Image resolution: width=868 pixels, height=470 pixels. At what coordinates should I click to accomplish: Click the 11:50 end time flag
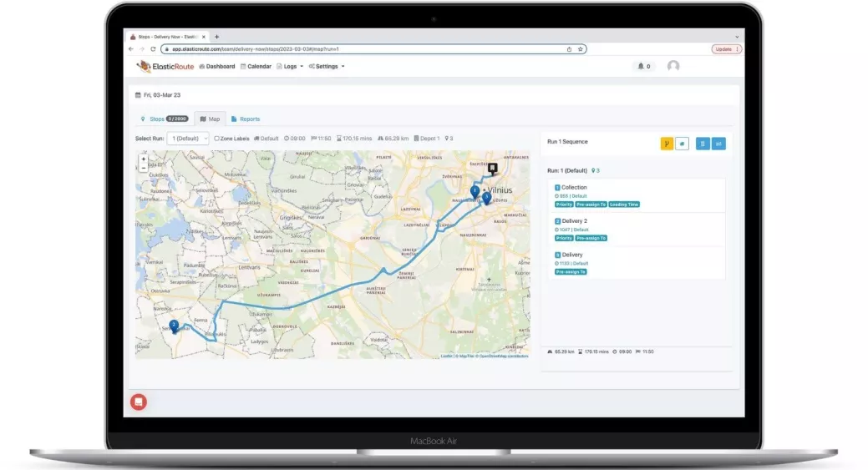point(321,139)
